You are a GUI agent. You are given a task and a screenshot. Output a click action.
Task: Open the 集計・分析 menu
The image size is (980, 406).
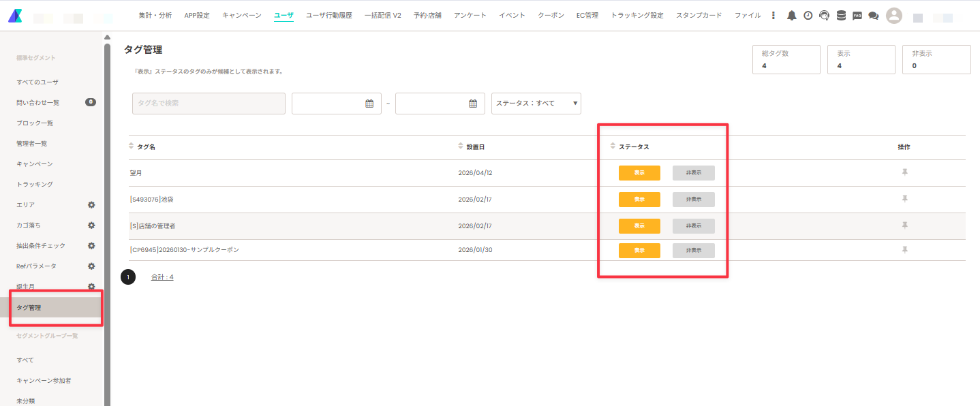(155, 15)
